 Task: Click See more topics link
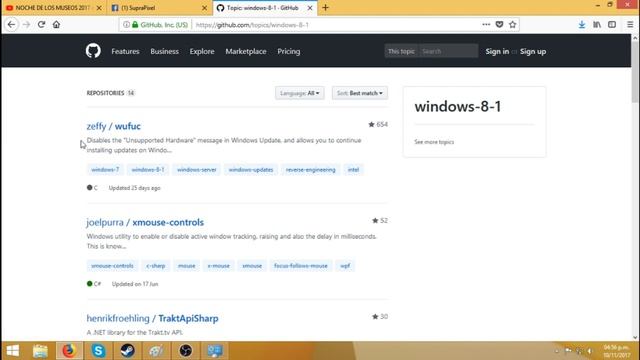click(x=434, y=142)
